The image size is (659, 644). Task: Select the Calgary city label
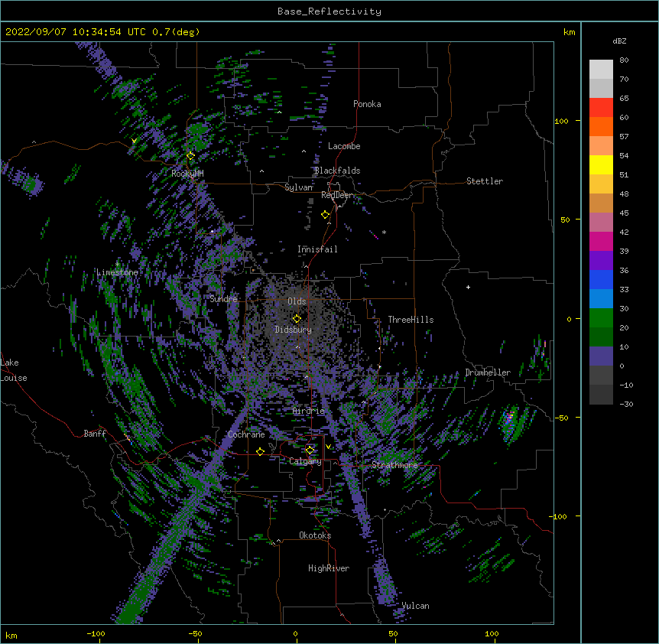305,461
